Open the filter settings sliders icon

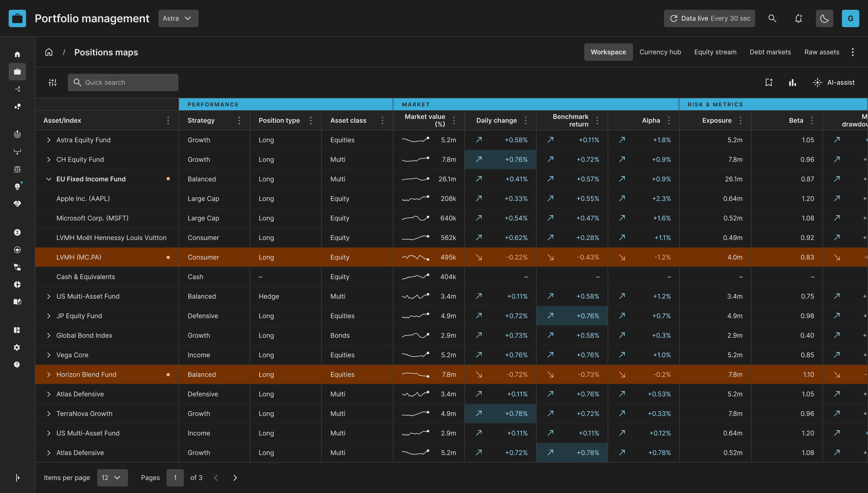pyautogui.click(x=52, y=82)
